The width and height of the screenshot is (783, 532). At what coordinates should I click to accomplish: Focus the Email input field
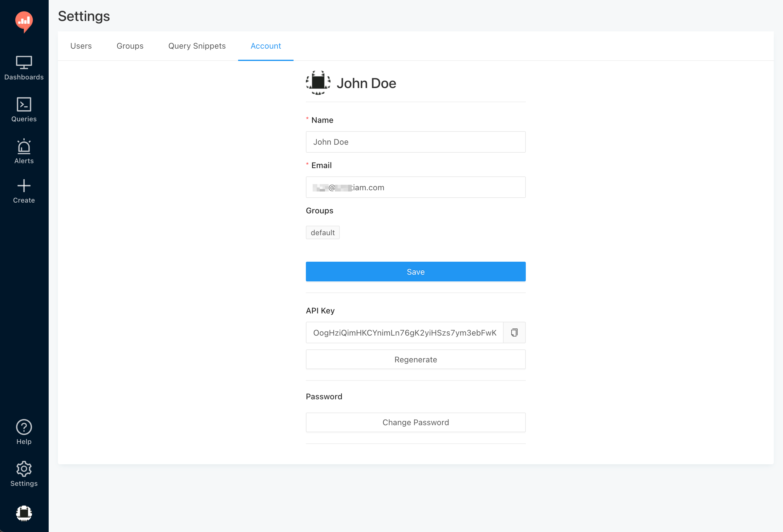416,187
